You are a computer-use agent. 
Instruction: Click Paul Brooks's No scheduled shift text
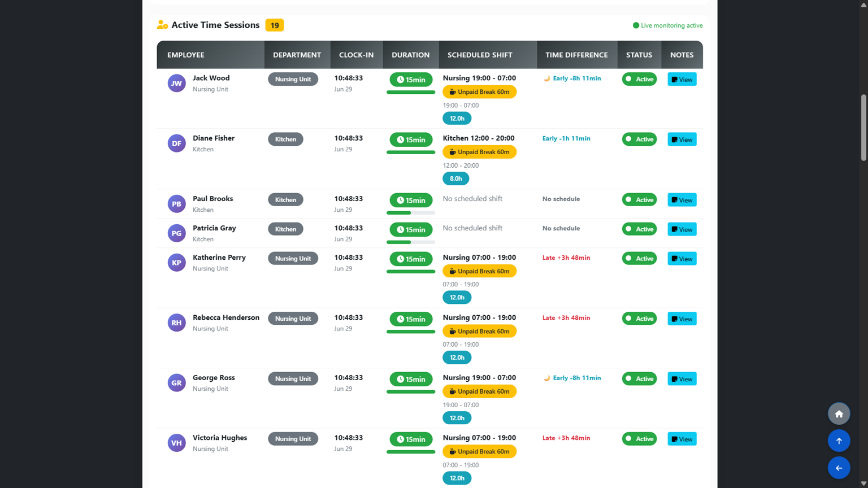[x=472, y=199]
